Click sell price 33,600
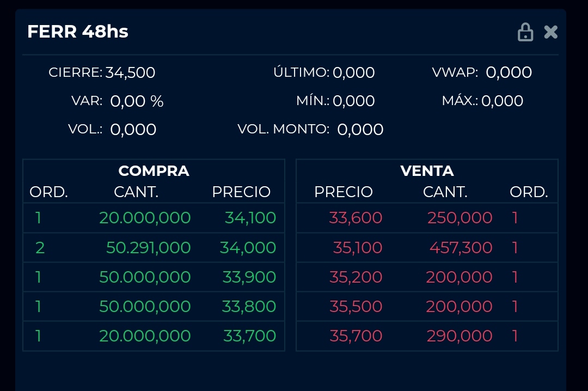588x391 pixels. click(x=356, y=218)
